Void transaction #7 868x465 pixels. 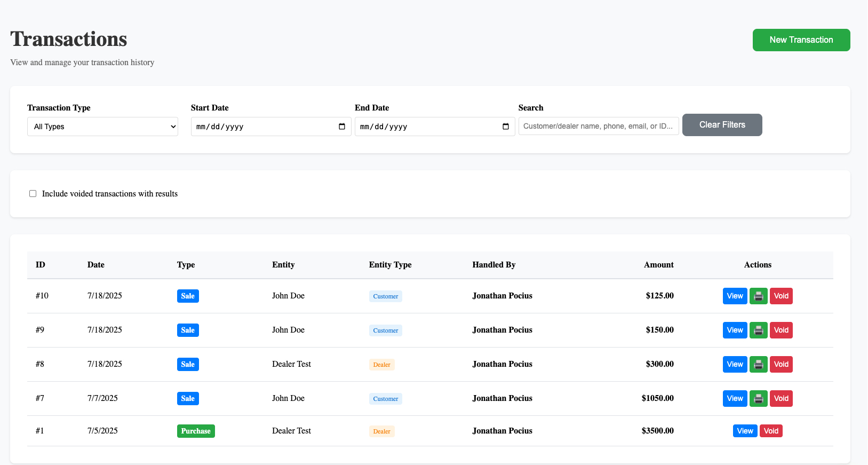(781, 398)
